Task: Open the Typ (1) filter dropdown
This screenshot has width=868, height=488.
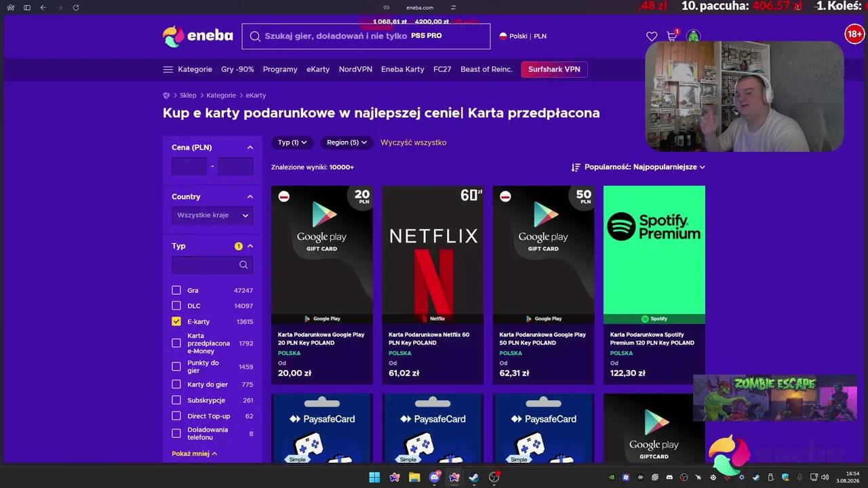Action: [293, 142]
